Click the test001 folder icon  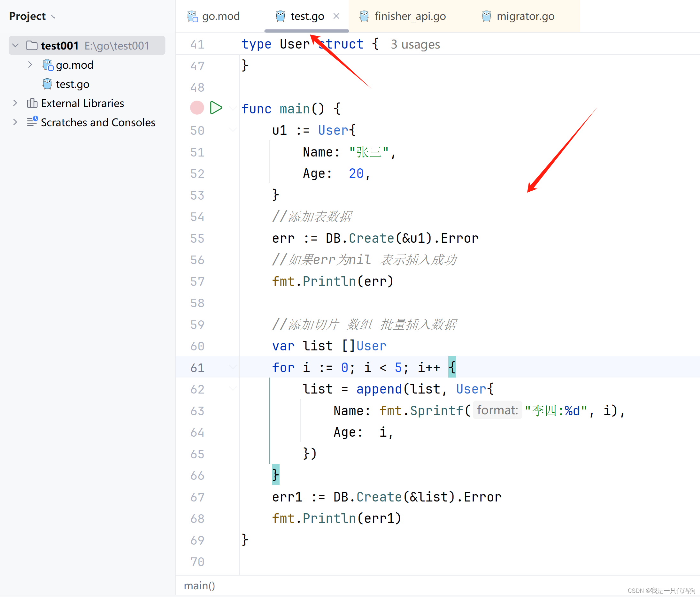pos(32,46)
